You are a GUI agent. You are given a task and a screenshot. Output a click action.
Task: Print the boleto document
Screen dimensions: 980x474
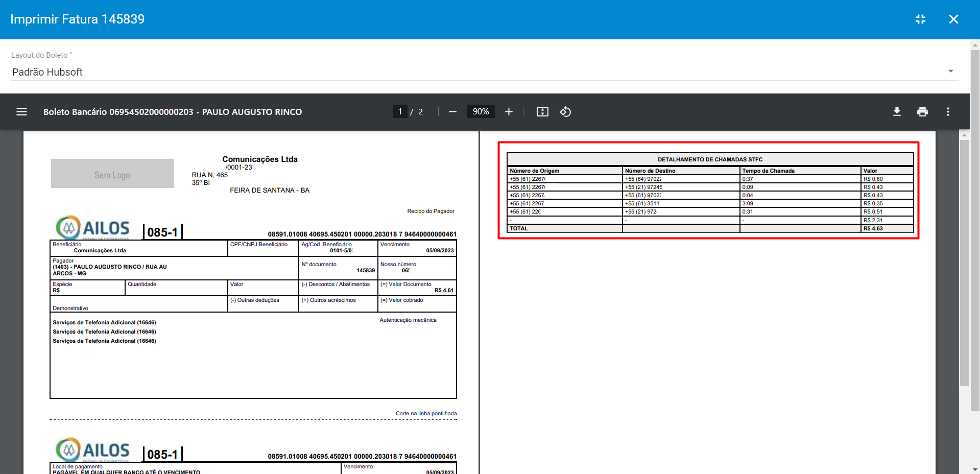click(922, 111)
